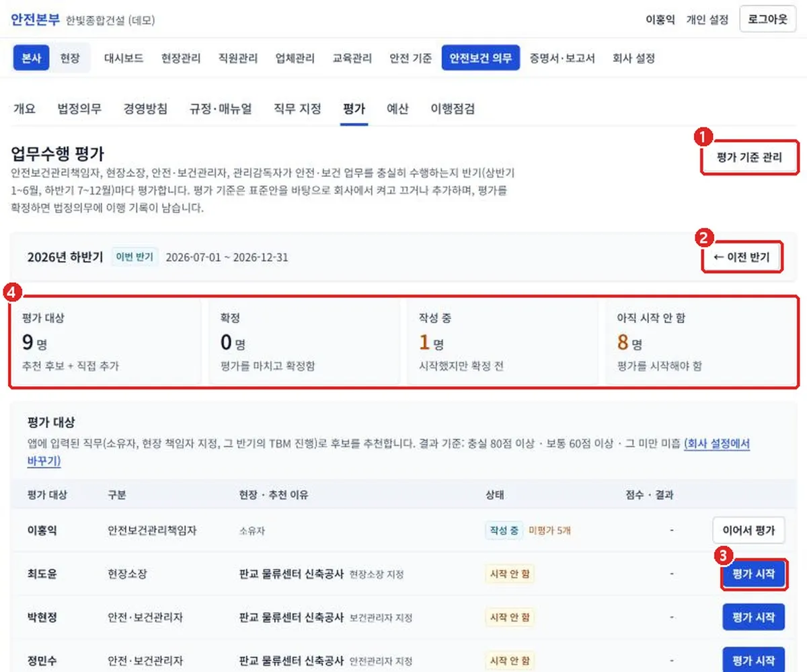The height and width of the screenshot is (672, 807).
Task: Click the 현장소장 cell for 최도윤
Action: tap(127, 574)
